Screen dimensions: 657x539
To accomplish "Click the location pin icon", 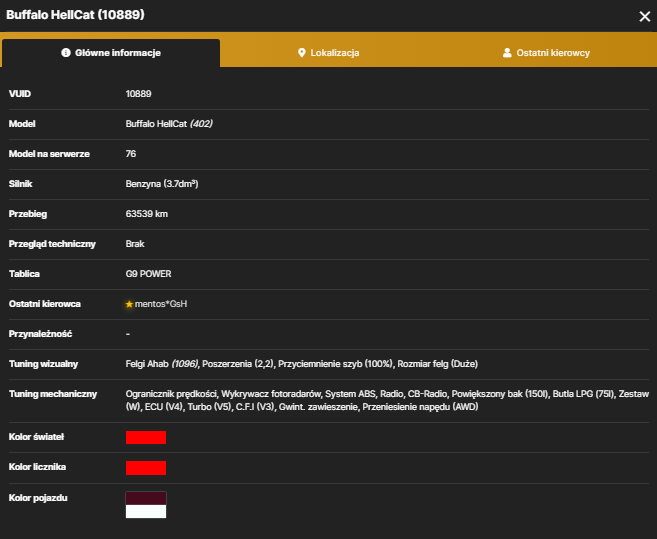I will pos(301,53).
